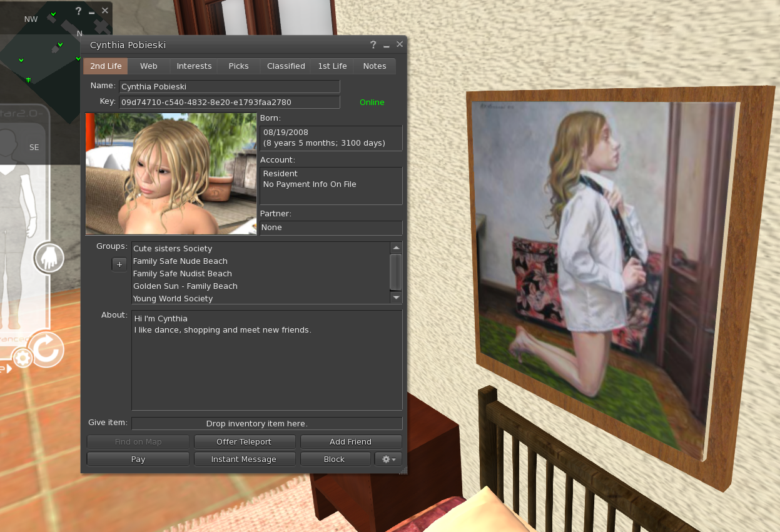The height and width of the screenshot is (532, 780).
Task: Start an Instant Message
Action: (244, 459)
